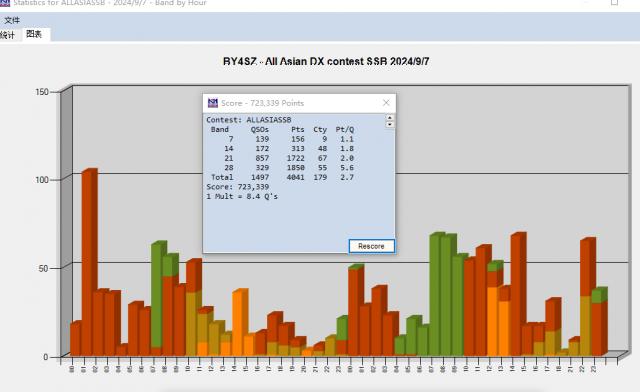Click the 'Score: 723,339' line
Image resolution: width=640 pixels, height=392 pixels.
pyautogui.click(x=238, y=187)
